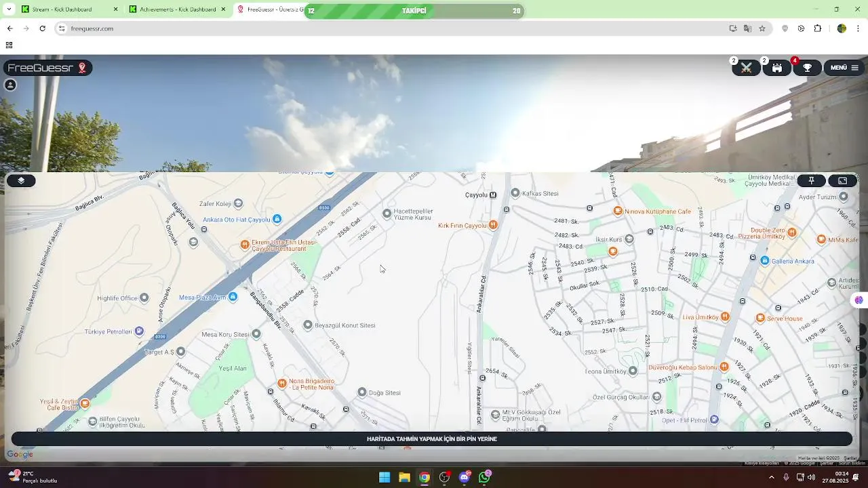Click the Ayder Turizm marker
This screenshot has width=868, height=488.
[844, 197]
